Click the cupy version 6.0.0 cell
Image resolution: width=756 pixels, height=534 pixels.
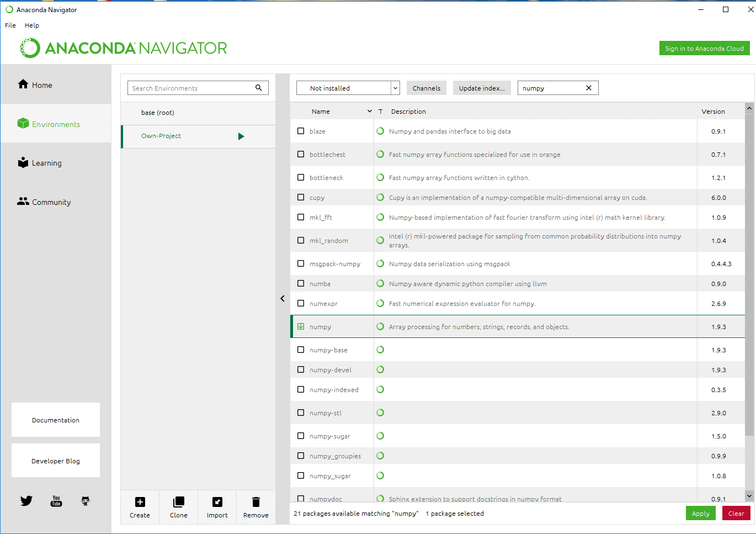click(718, 198)
